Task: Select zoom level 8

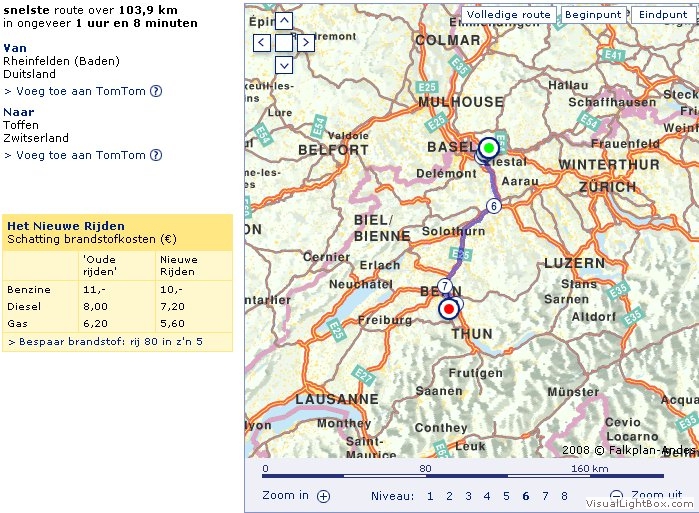Action: click(564, 496)
